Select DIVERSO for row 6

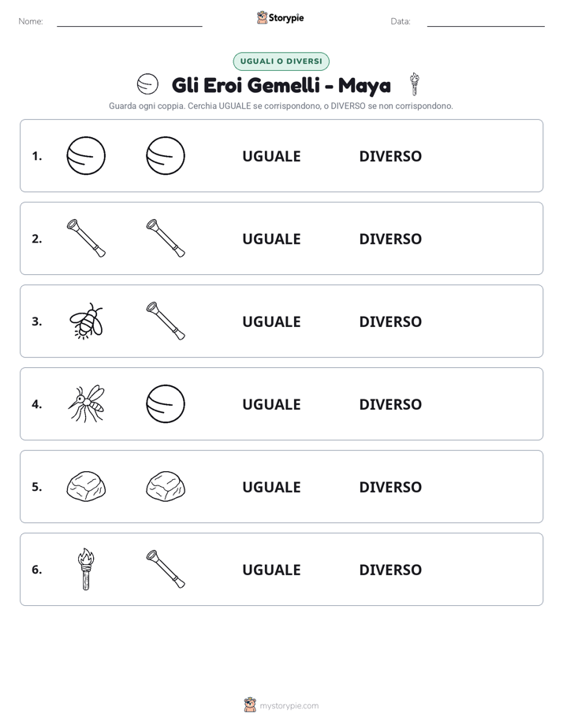click(390, 570)
